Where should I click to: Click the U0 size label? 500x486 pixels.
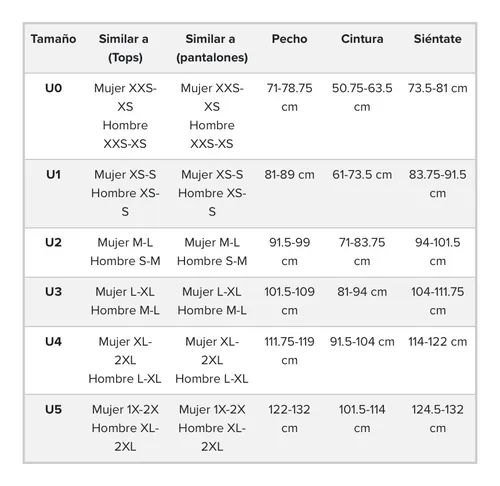point(53,88)
